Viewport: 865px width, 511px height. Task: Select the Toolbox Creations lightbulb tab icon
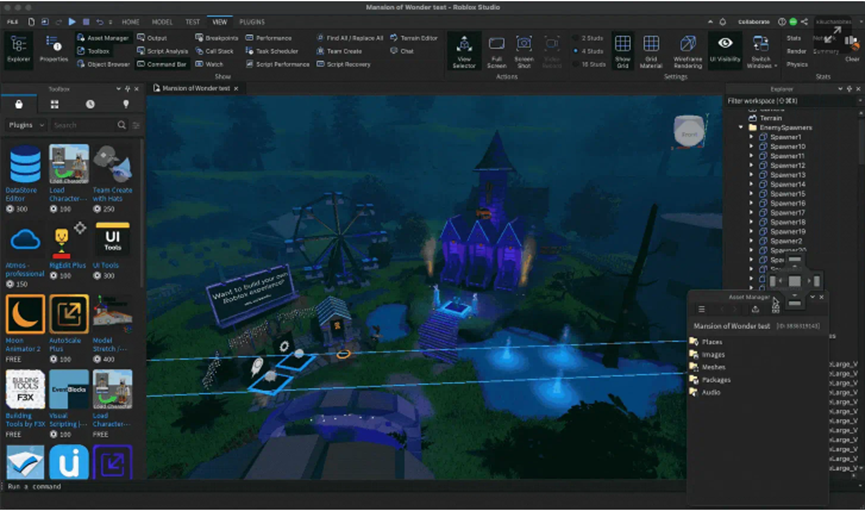click(126, 104)
